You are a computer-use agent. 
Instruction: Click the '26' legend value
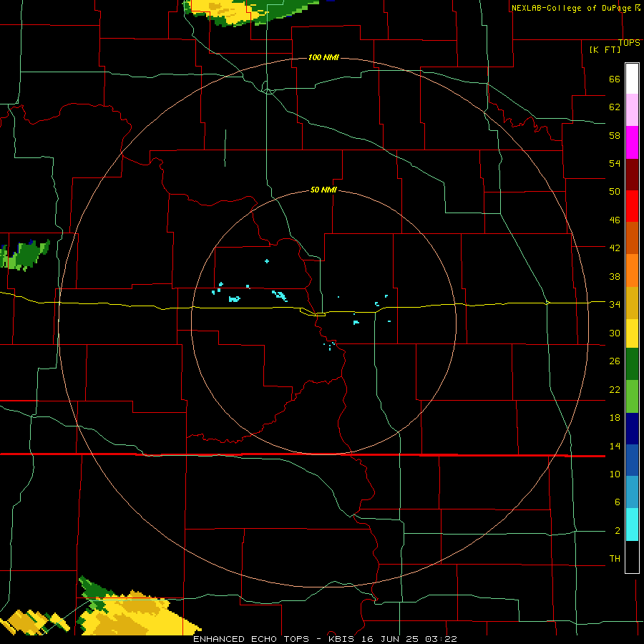click(x=615, y=361)
